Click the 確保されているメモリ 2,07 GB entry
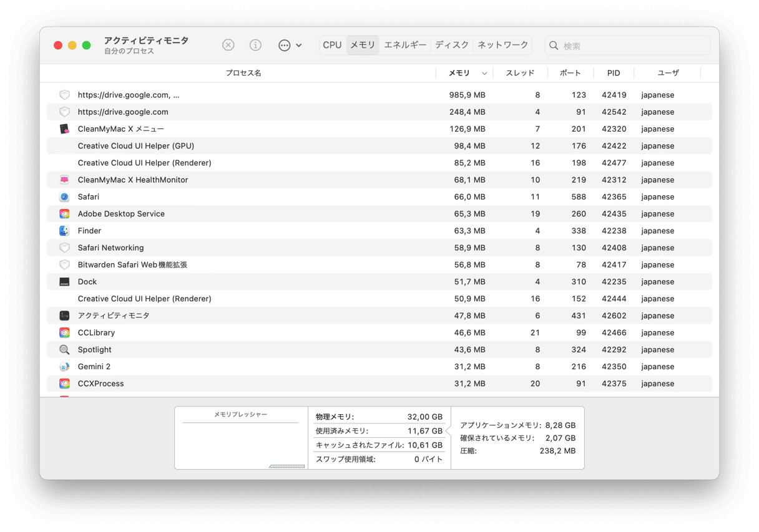The height and width of the screenshot is (532, 759). point(518,438)
